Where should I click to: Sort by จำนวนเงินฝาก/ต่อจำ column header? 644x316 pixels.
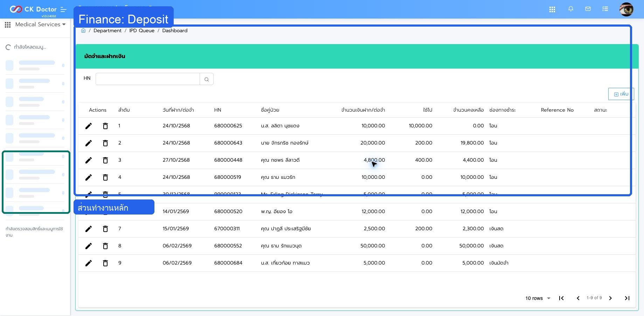(x=363, y=110)
